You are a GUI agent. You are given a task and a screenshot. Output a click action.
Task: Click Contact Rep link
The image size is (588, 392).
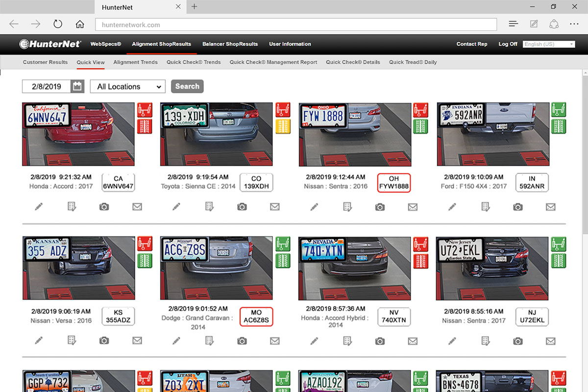(472, 44)
